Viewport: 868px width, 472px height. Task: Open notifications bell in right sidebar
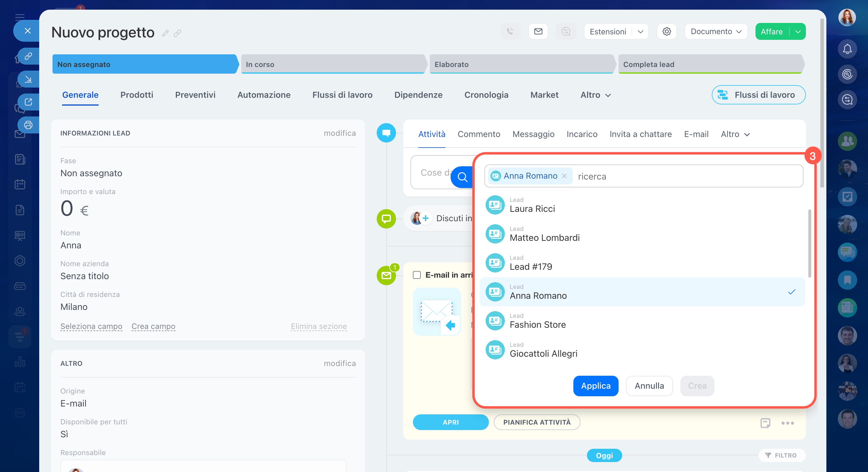pos(847,49)
